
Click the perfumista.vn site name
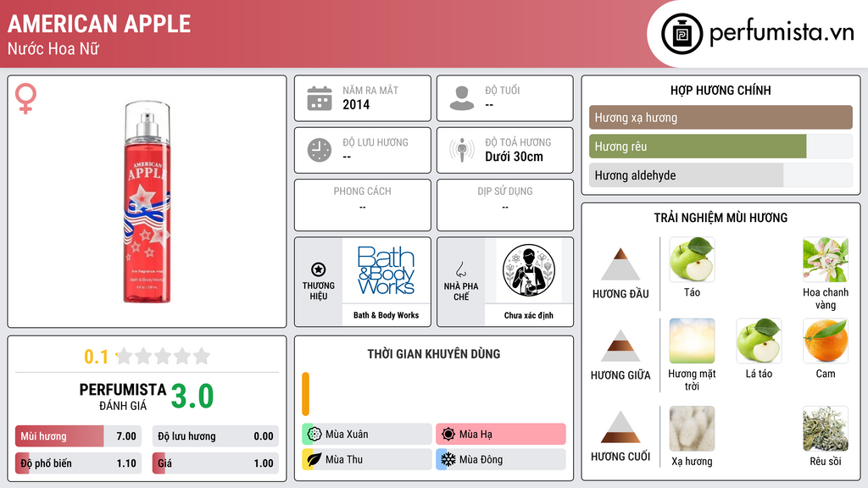pos(782,32)
